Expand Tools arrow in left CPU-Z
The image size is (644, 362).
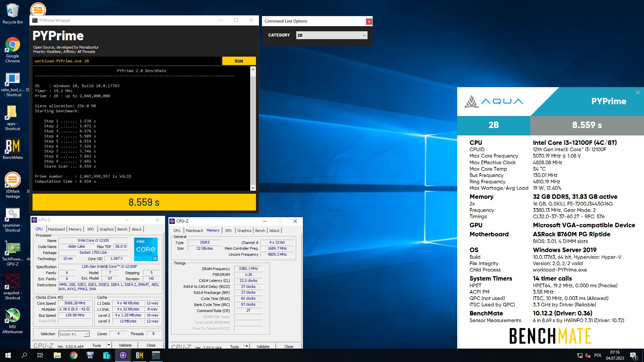point(109,345)
